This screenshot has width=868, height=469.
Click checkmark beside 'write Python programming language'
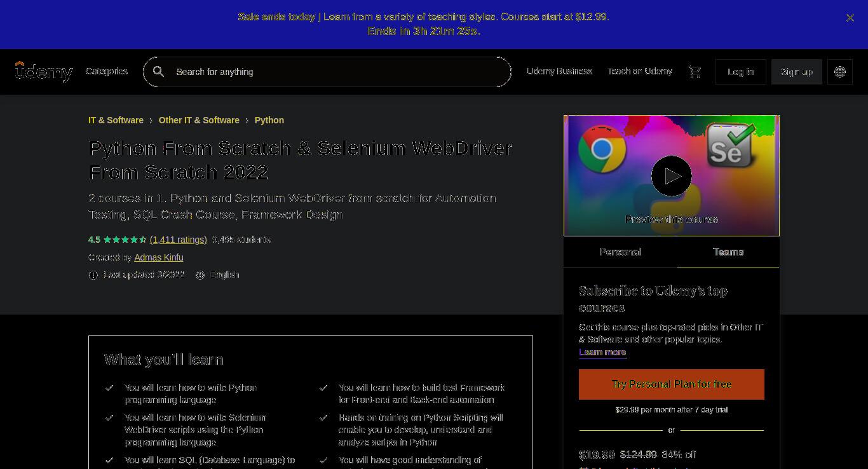(x=109, y=388)
